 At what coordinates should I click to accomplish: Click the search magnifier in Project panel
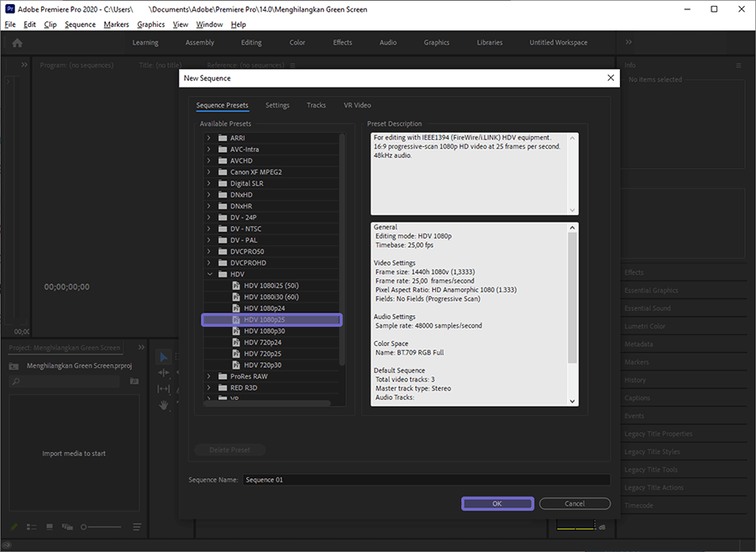(x=16, y=381)
